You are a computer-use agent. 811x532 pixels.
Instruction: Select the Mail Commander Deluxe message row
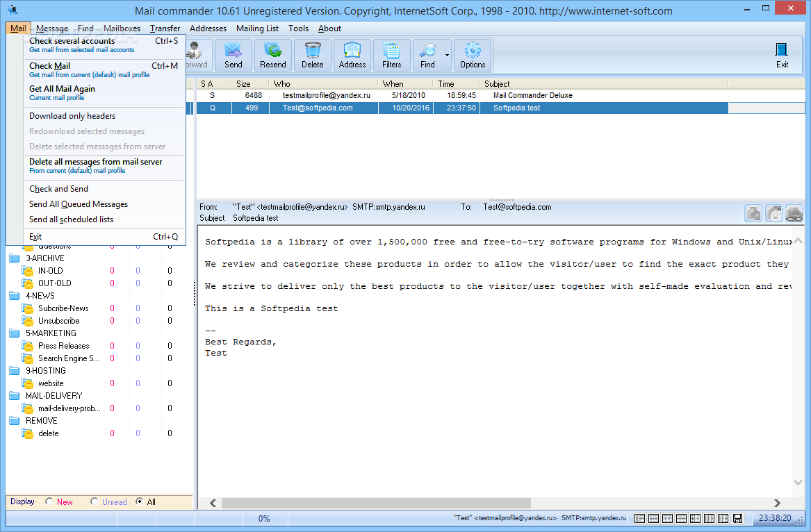[462, 95]
